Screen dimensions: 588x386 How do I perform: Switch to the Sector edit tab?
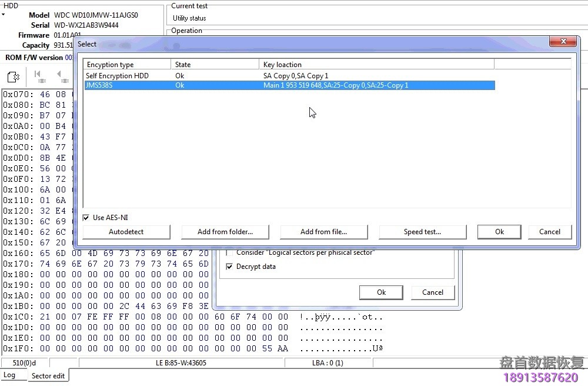click(x=49, y=375)
